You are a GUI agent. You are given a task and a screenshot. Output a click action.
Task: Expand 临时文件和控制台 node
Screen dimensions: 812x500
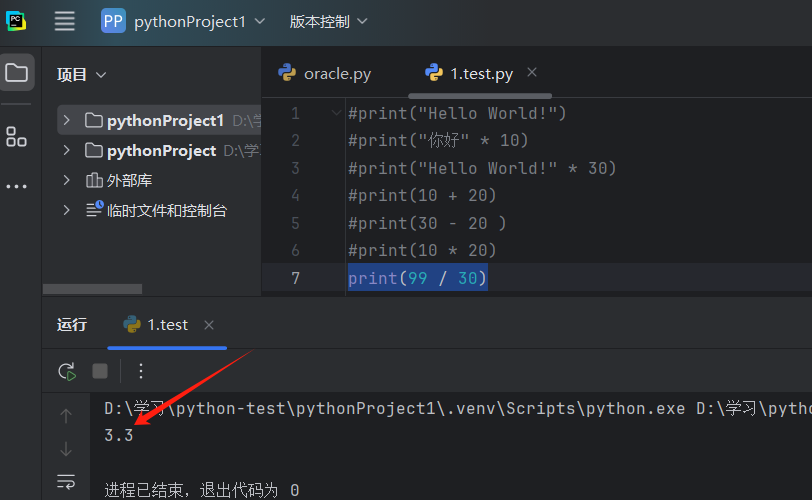(x=67, y=211)
